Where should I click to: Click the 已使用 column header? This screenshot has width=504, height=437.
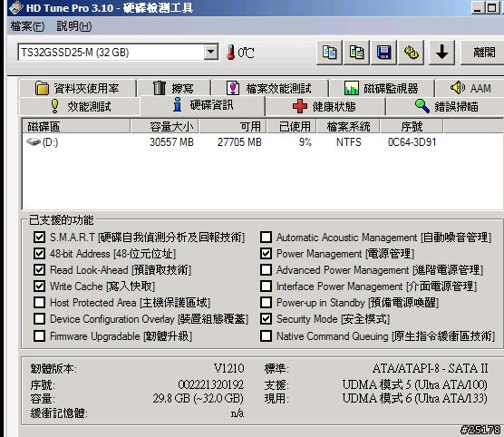[292, 126]
